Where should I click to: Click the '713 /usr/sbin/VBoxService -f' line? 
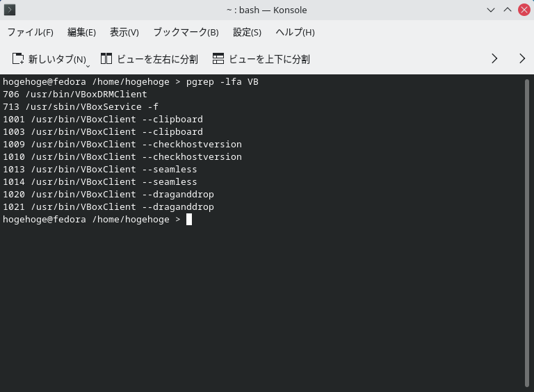81,107
